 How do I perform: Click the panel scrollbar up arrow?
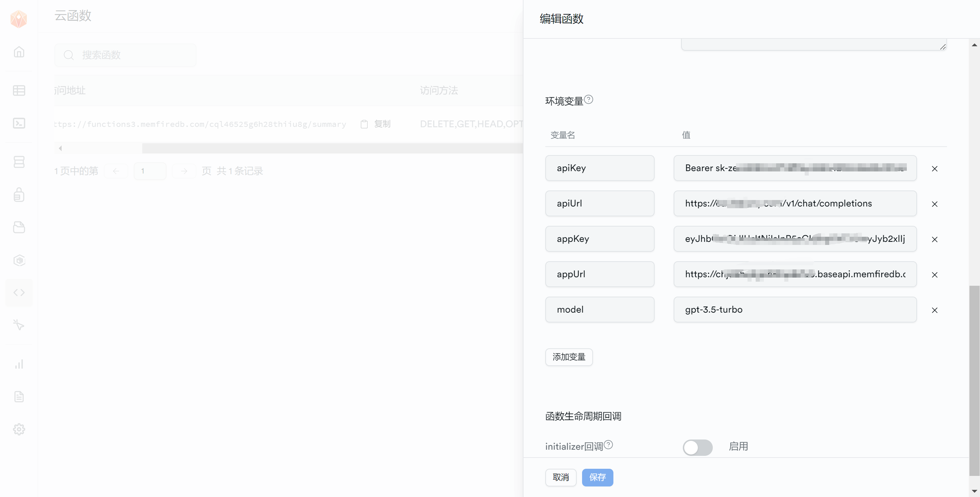point(974,45)
